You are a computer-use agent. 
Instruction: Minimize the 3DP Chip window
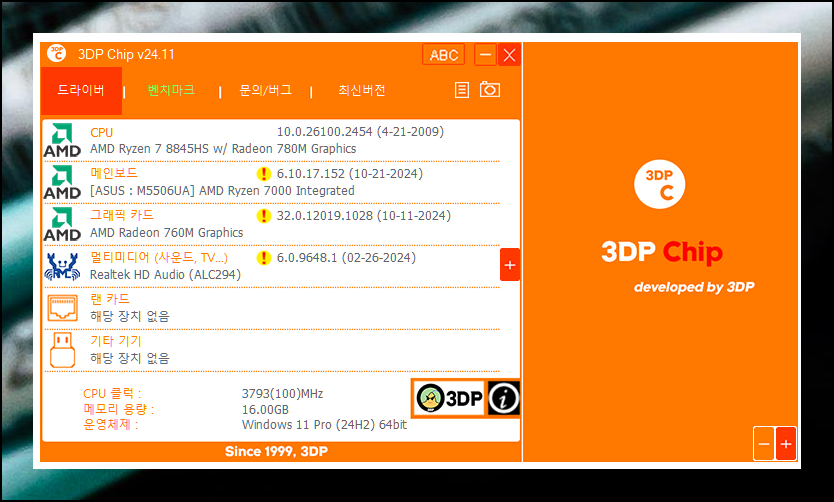485,55
